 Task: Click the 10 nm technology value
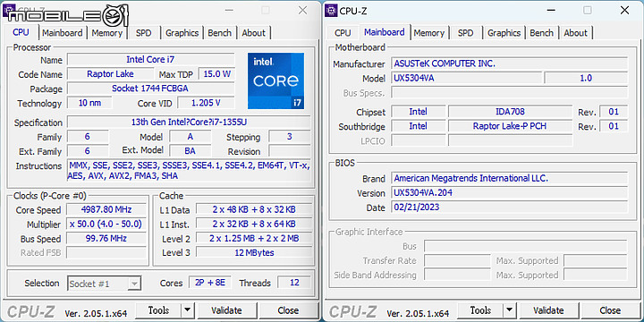[x=89, y=103]
